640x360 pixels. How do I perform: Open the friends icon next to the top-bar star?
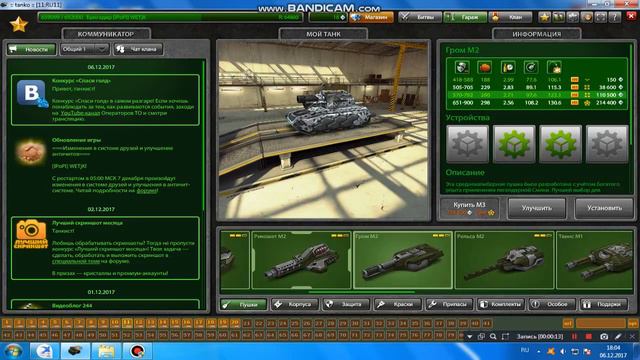(558, 17)
